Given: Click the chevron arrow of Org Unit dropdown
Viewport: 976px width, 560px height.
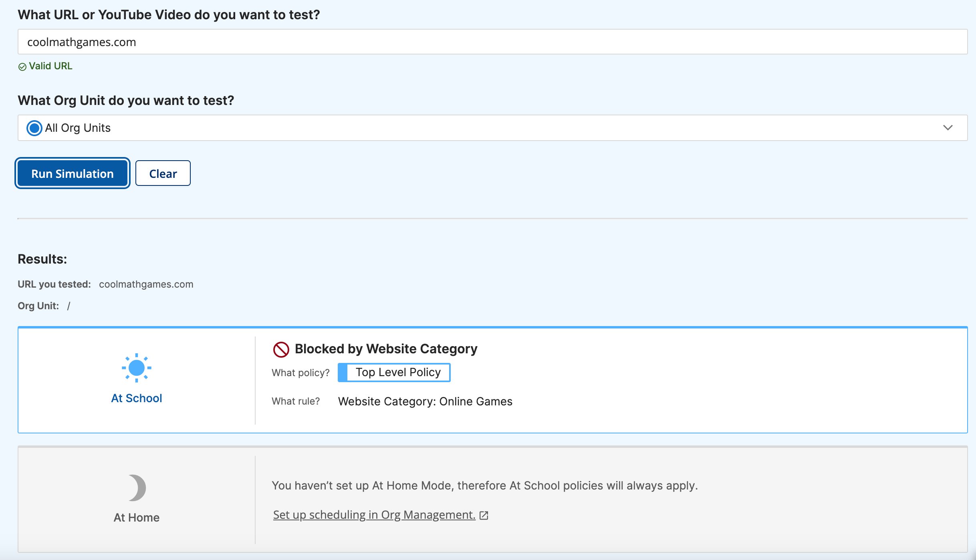Looking at the screenshot, I should 948,128.
